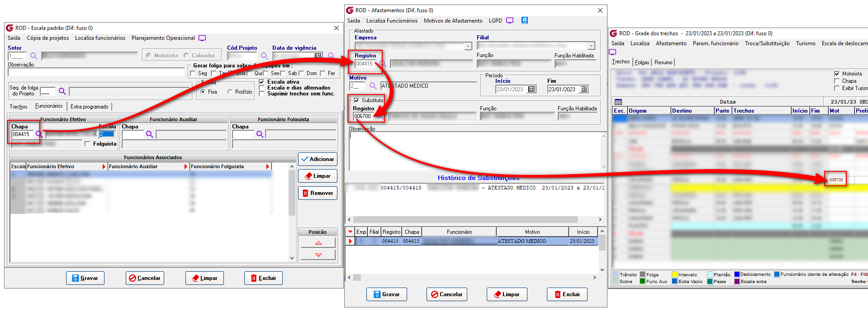
Task: Toggle Motorista checkbox in Grade dos trechos
Action: 837,74
